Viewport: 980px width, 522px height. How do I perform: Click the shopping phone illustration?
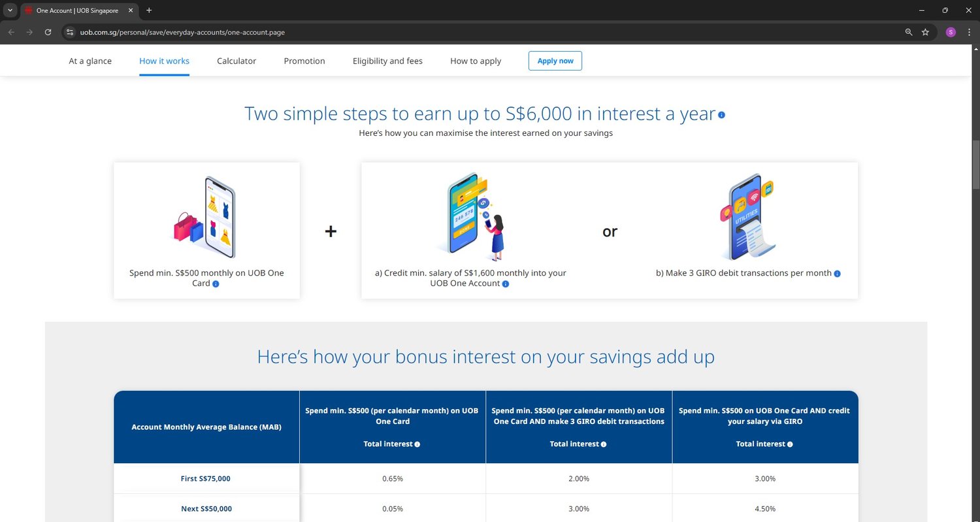(204, 217)
